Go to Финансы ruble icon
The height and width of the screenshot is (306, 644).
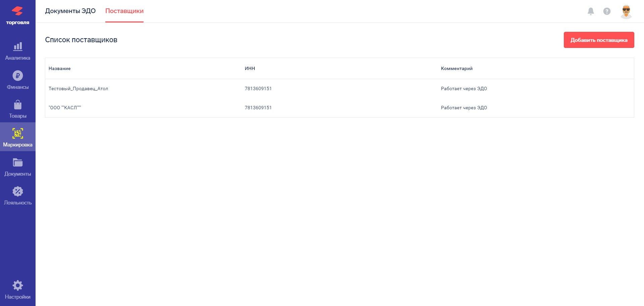pyautogui.click(x=17, y=76)
